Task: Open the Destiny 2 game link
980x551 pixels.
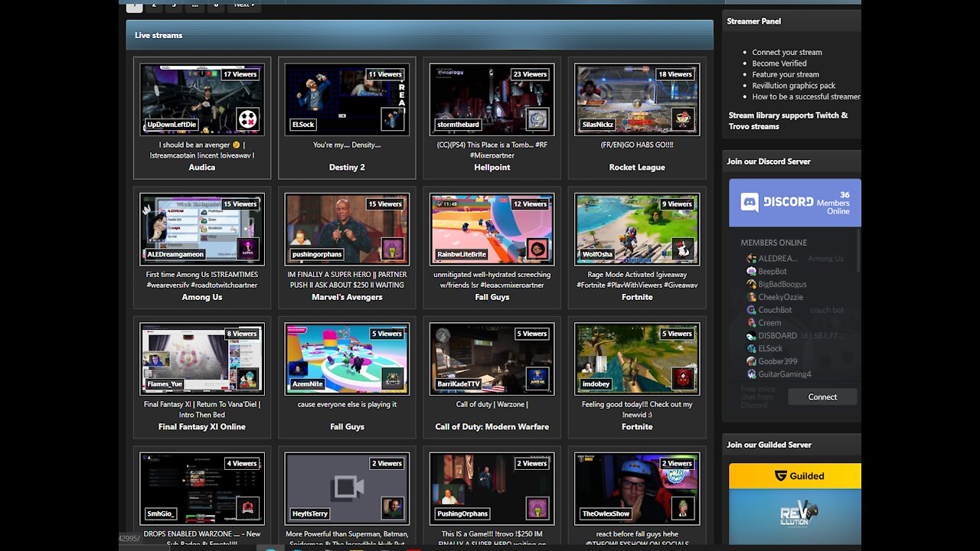Action: (x=347, y=167)
